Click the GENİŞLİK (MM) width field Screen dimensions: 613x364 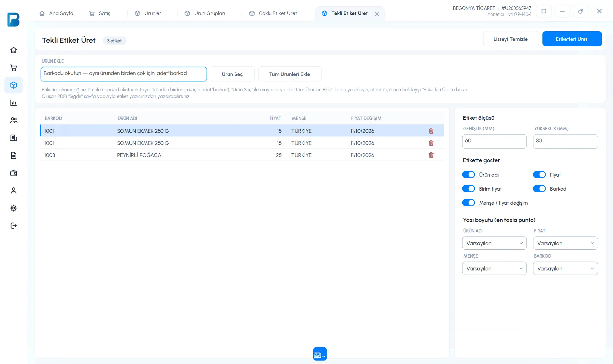pos(494,141)
